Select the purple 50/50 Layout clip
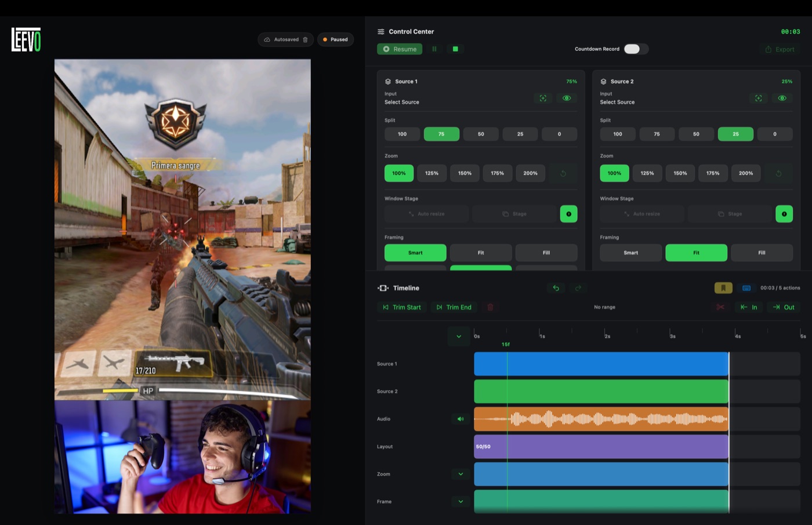The width and height of the screenshot is (812, 525). (x=601, y=447)
